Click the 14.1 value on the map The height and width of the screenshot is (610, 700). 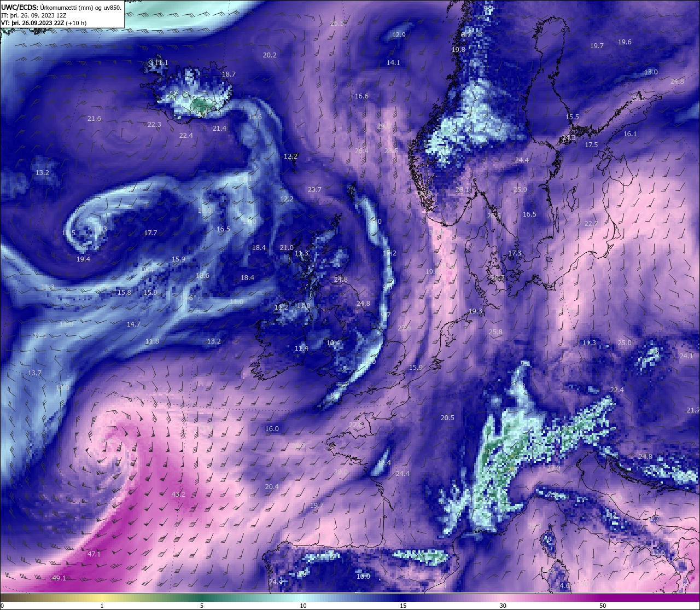pos(393,62)
